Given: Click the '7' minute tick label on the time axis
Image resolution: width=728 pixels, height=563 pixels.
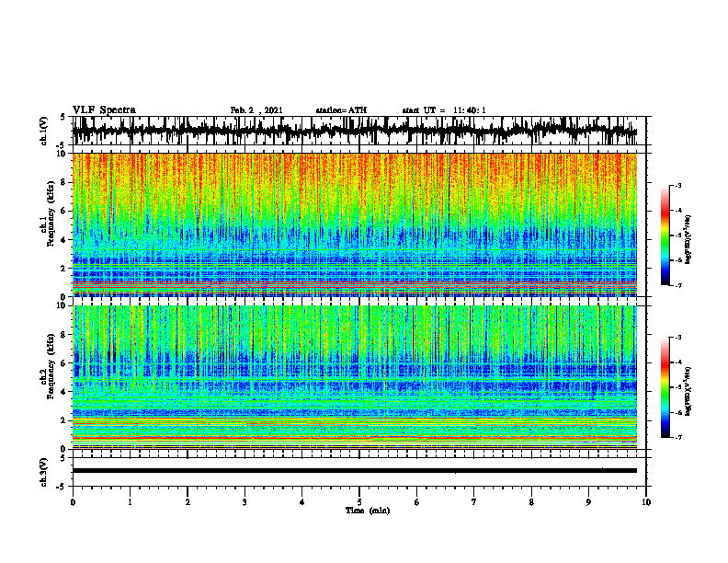Looking at the screenshot, I should pyautogui.click(x=474, y=502).
